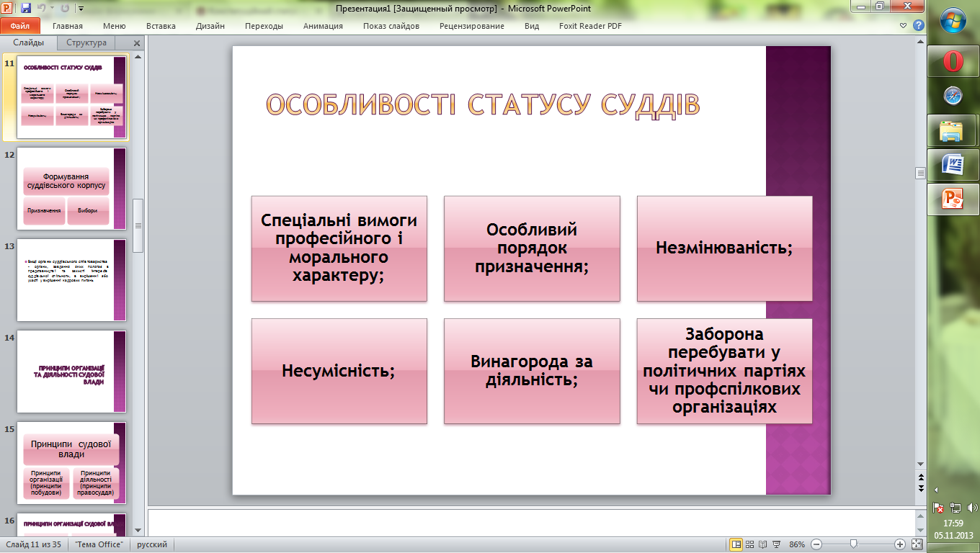Open Safari from the taskbar
The height and width of the screenshot is (553, 980).
pyautogui.click(x=953, y=96)
